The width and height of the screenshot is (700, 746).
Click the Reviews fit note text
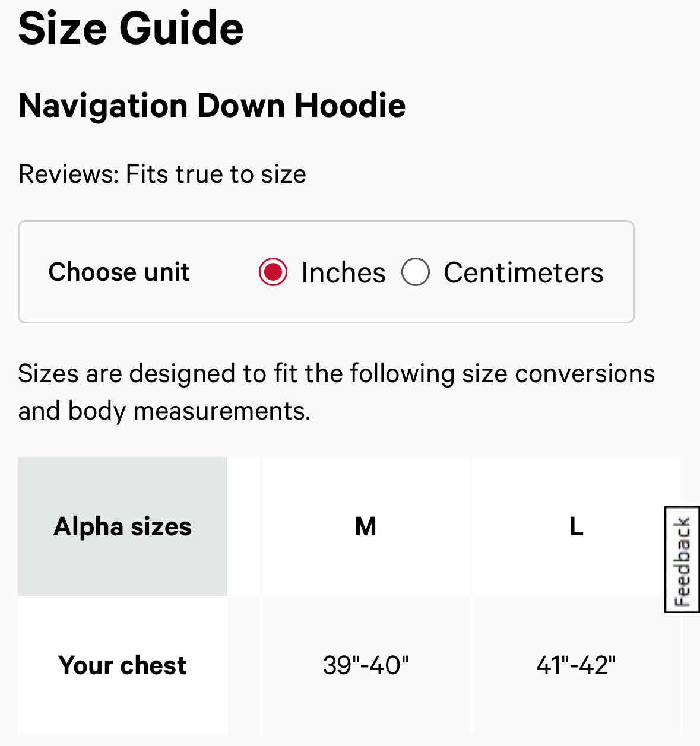pos(162,174)
